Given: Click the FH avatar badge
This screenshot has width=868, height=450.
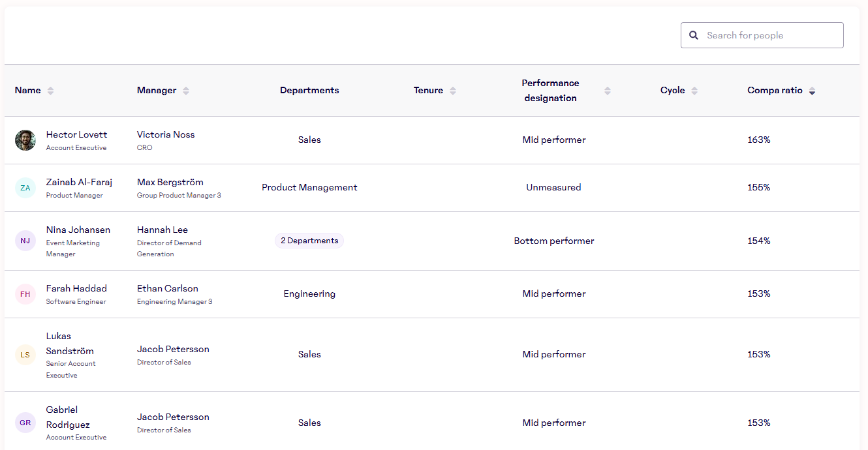Looking at the screenshot, I should (x=25, y=294).
